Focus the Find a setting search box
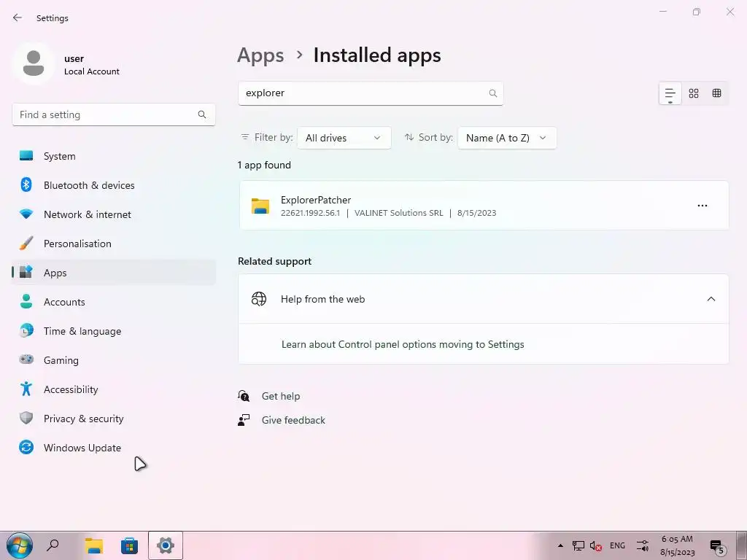 (113, 114)
